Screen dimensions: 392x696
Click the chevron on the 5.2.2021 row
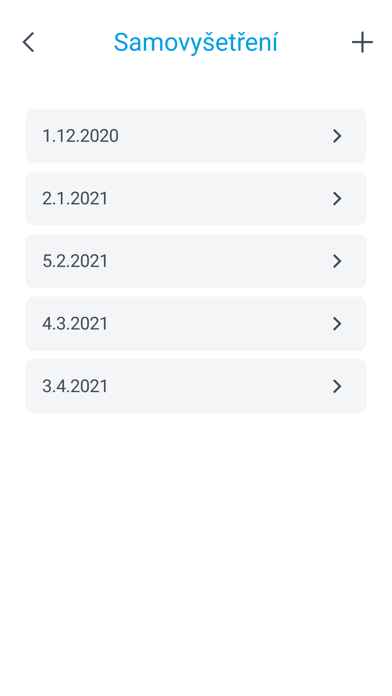coord(337,261)
